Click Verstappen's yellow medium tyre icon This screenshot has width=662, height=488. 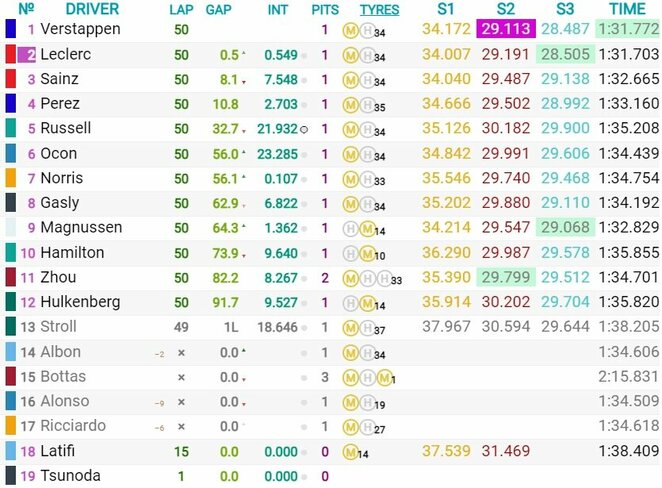point(349,29)
